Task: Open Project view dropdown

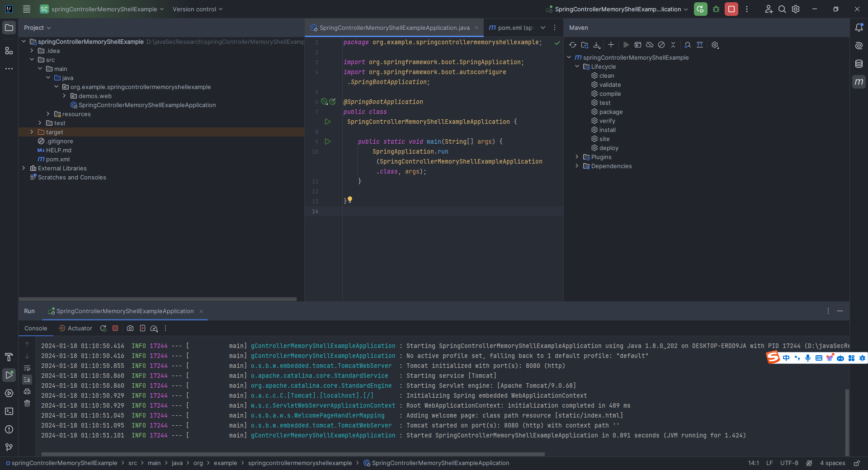Action: click(38, 28)
